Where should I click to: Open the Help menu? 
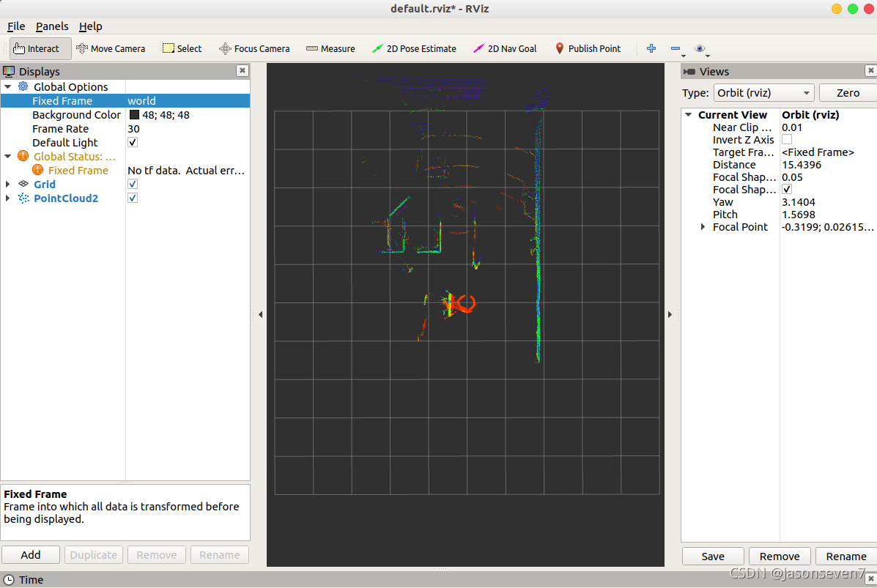pos(91,26)
